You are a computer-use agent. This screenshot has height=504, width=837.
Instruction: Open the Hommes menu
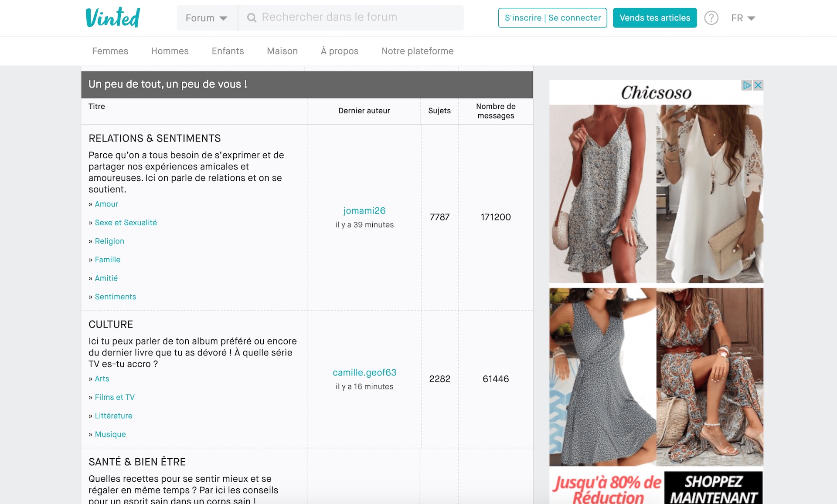coord(170,51)
